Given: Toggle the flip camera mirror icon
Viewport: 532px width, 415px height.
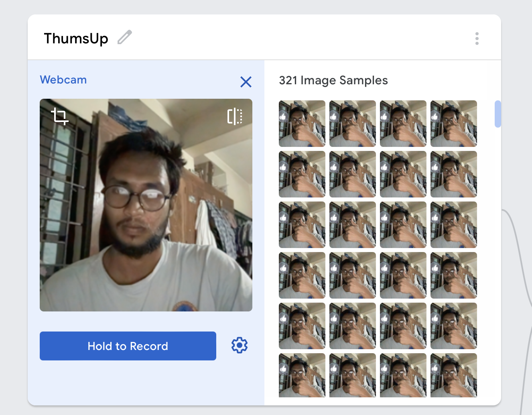Looking at the screenshot, I should [x=235, y=116].
